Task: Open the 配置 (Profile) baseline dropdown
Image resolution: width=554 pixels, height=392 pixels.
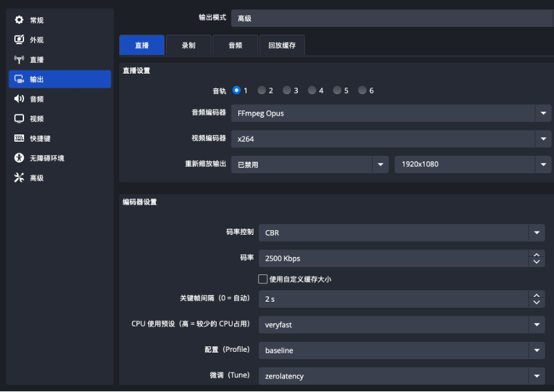Action: click(x=401, y=351)
